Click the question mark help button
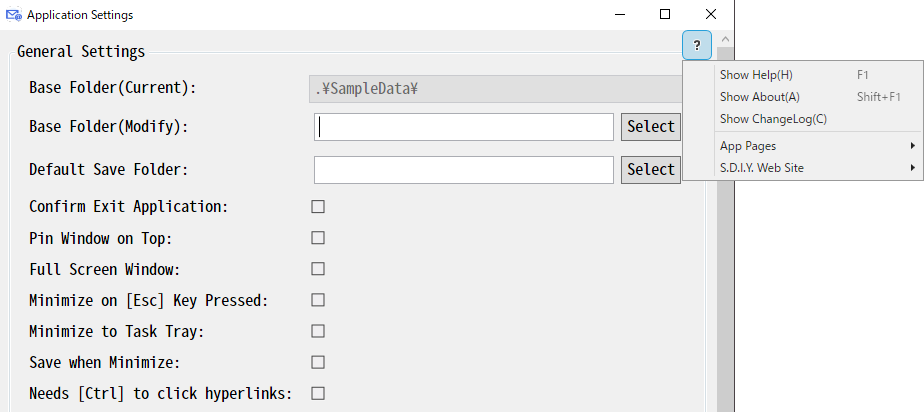 click(697, 45)
